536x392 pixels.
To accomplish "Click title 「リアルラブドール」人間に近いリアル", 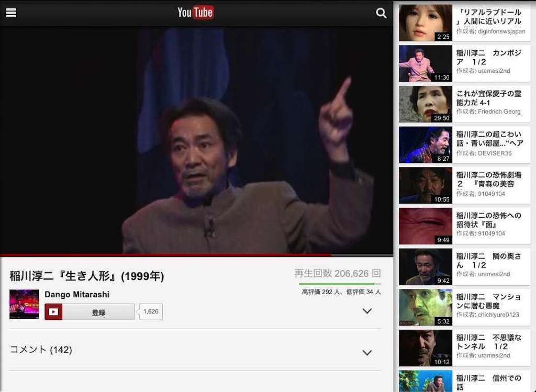I will pyautogui.click(x=489, y=17).
